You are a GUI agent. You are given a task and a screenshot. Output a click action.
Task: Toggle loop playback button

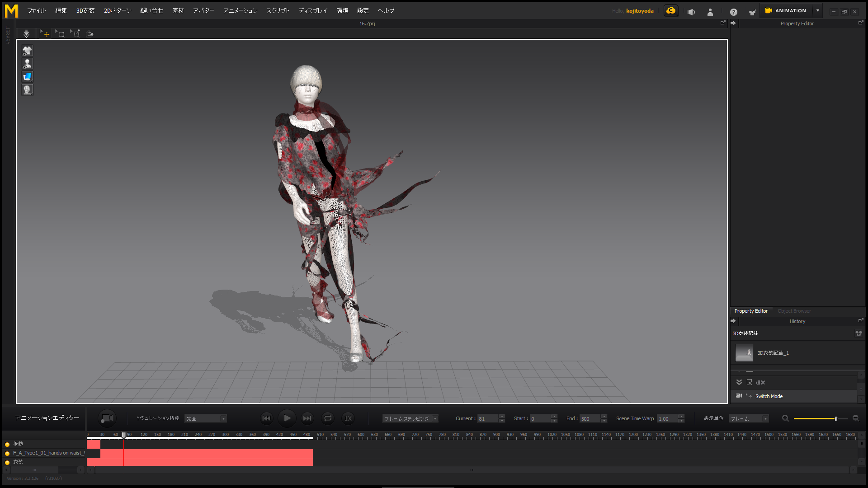coord(328,418)
